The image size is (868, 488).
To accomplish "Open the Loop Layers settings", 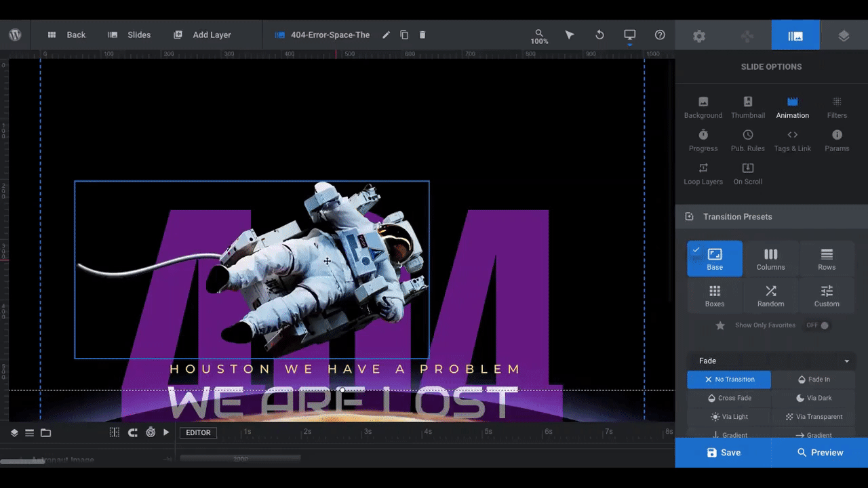I will 703,174.
